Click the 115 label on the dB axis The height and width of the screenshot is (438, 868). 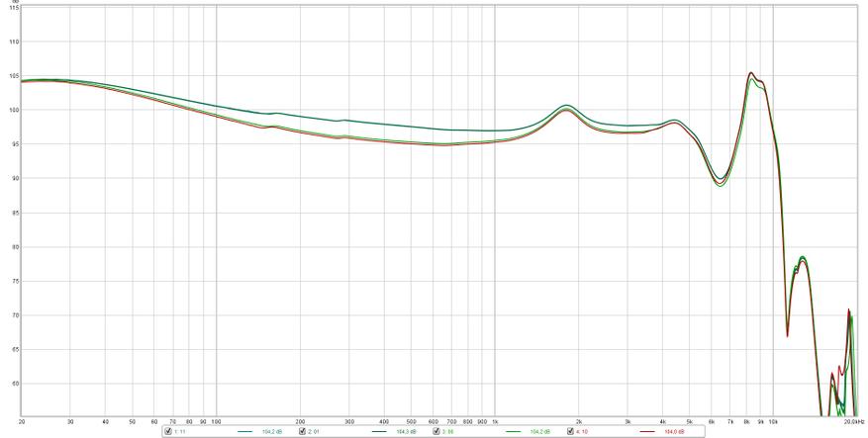13,8
